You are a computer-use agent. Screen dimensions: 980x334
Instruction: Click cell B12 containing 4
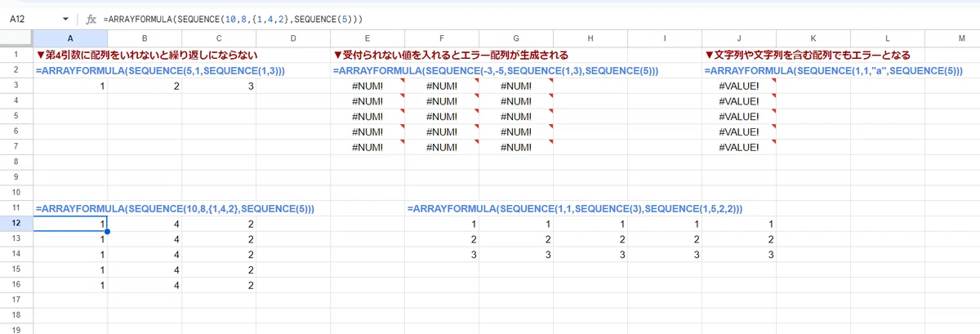145,224
